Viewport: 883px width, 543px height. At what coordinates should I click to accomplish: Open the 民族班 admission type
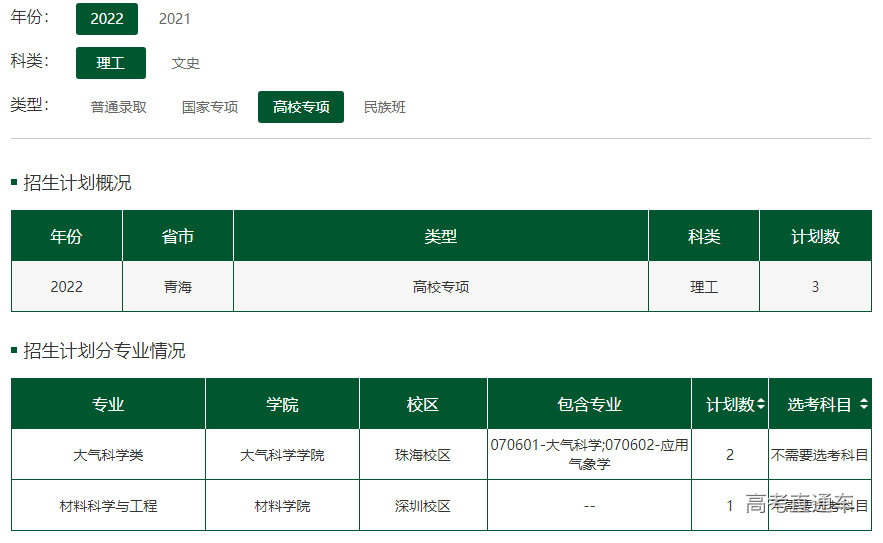[385, 107]
